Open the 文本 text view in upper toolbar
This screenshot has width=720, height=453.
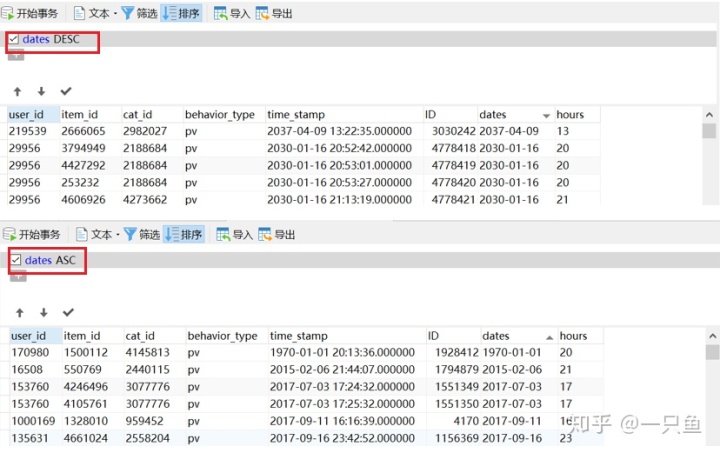tap(92, 14)
